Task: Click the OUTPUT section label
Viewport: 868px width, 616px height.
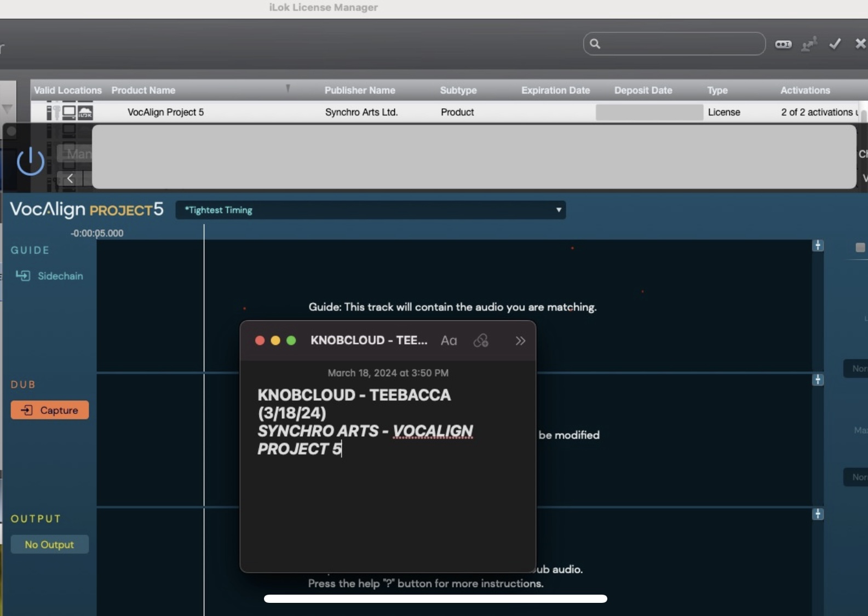Action: point(36,519)
